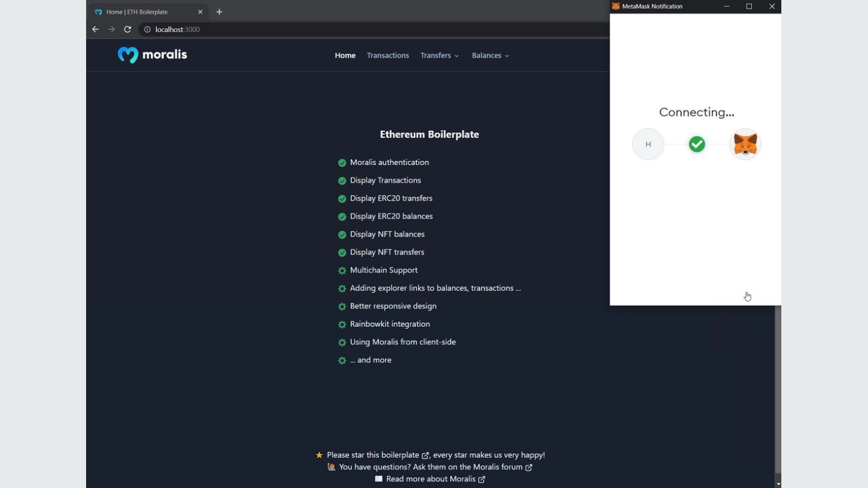Click gear icon beside Using Moralis from client-side
Image resolution: width=868 pixels, height=488 pixels.
tap(342, 342)
